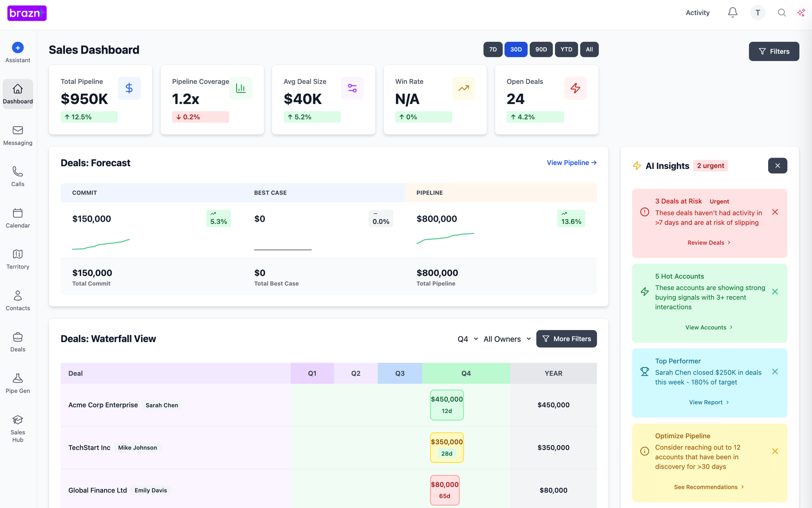Open the Filters button
The height and width of the screenshot is (508, 812).
[774, 51]
